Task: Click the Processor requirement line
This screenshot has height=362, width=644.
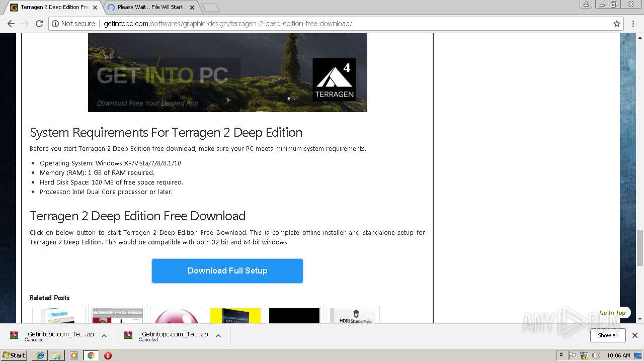Action: click(x=106, y=192)
